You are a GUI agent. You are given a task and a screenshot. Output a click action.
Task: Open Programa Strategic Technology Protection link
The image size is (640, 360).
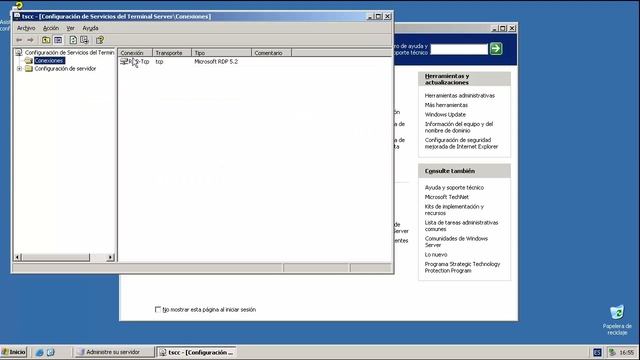click(x=462, y=267)
